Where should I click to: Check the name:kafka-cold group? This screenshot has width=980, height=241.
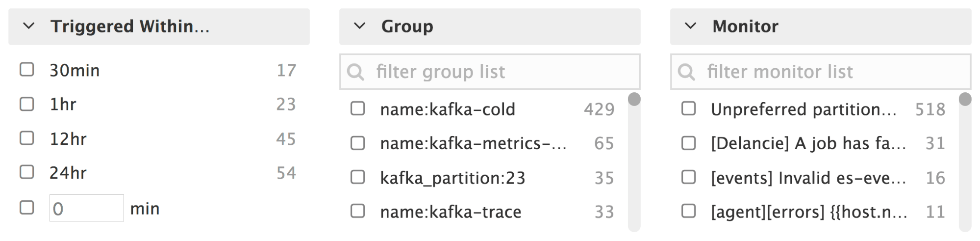(358, 108)
